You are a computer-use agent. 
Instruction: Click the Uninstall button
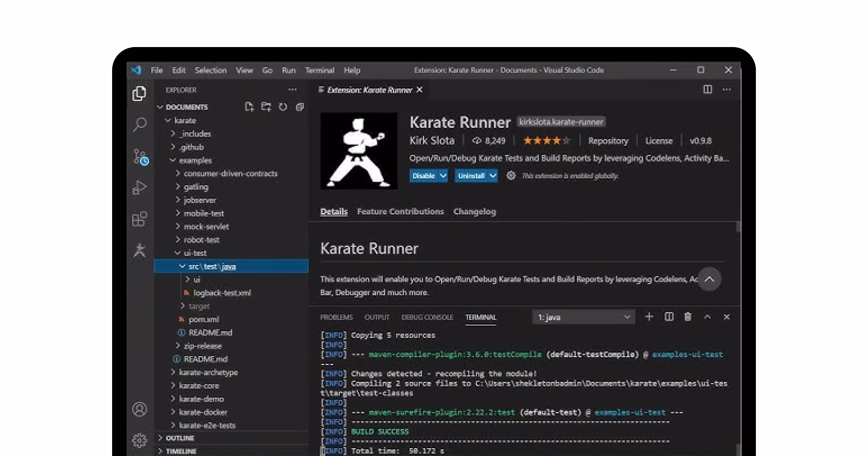click(471, 176)
